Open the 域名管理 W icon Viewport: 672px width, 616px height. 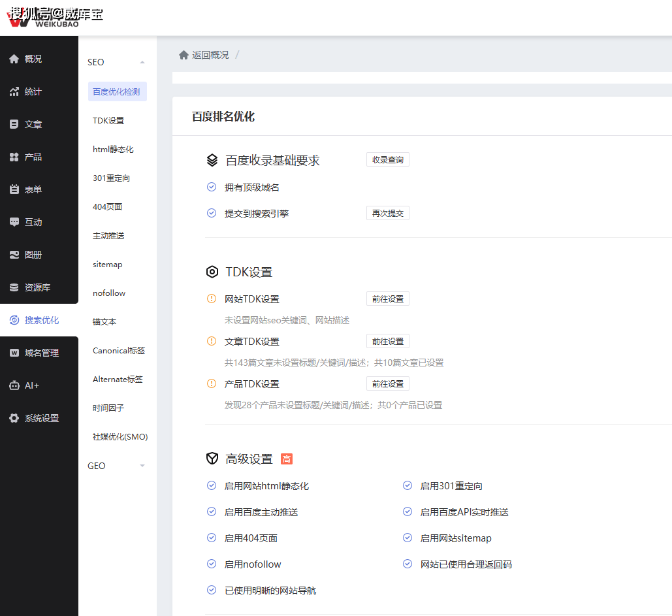pos(14,353)
